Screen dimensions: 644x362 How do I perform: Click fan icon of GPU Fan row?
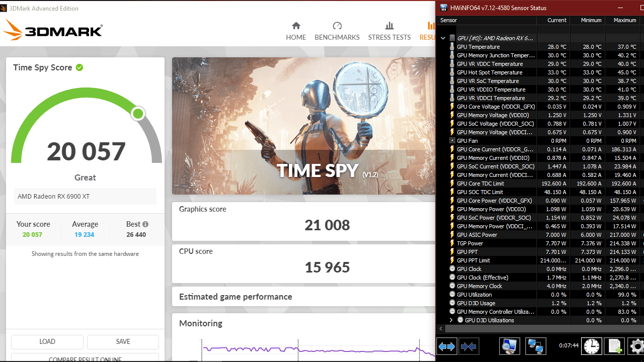[452, 141]
